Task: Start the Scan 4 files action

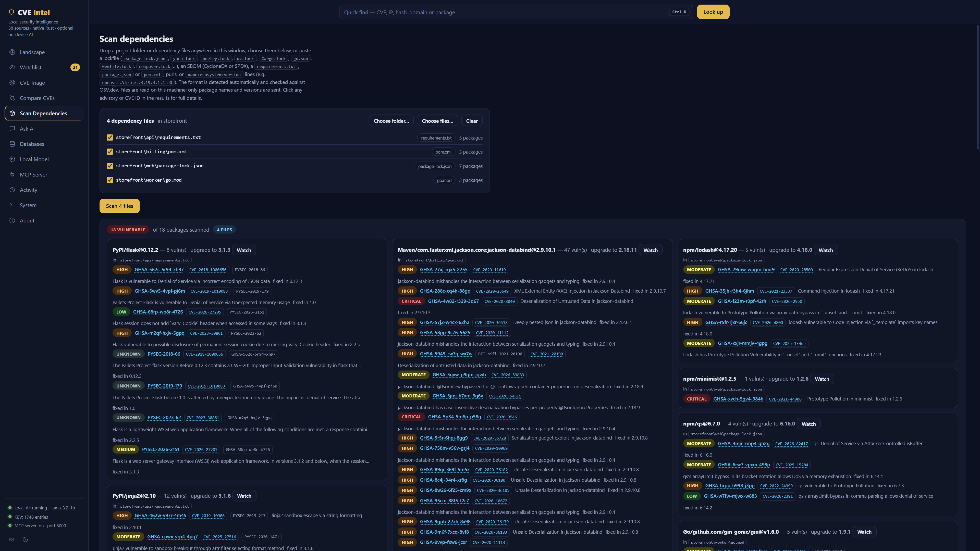Action: tap(119, 206)
